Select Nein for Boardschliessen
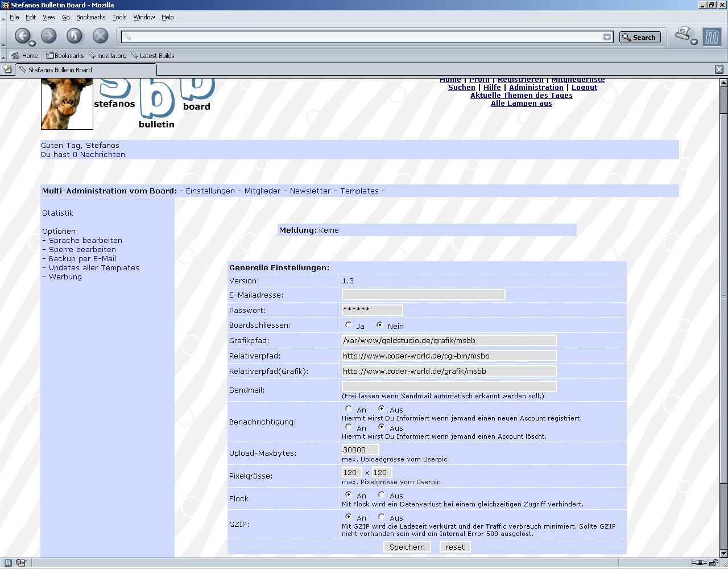The width and height of the screenshot is (728, 569). click(x=380, y=325)
